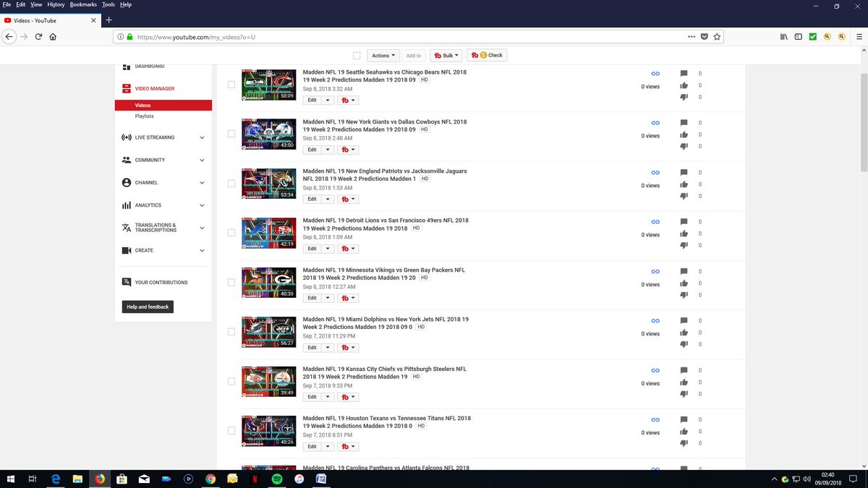This screenshot has height=488, width=868.
Task: Click thumbs-up icon for Kansas City Chiefs video
Action: [684, 382]
